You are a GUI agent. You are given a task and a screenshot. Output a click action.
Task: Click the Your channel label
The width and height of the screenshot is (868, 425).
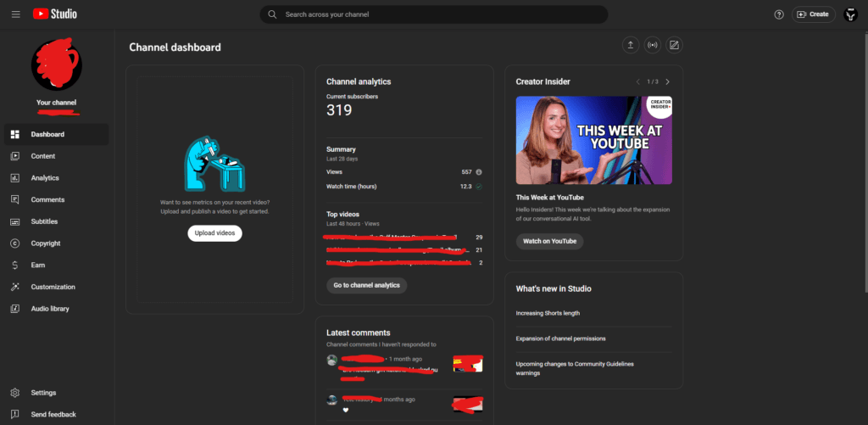57,103
